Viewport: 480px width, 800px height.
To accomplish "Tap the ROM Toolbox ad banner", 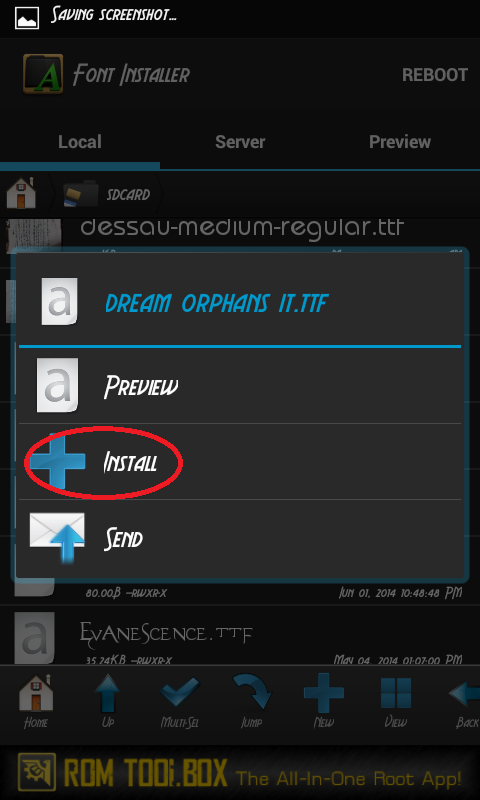I will (x=240, y=773).
